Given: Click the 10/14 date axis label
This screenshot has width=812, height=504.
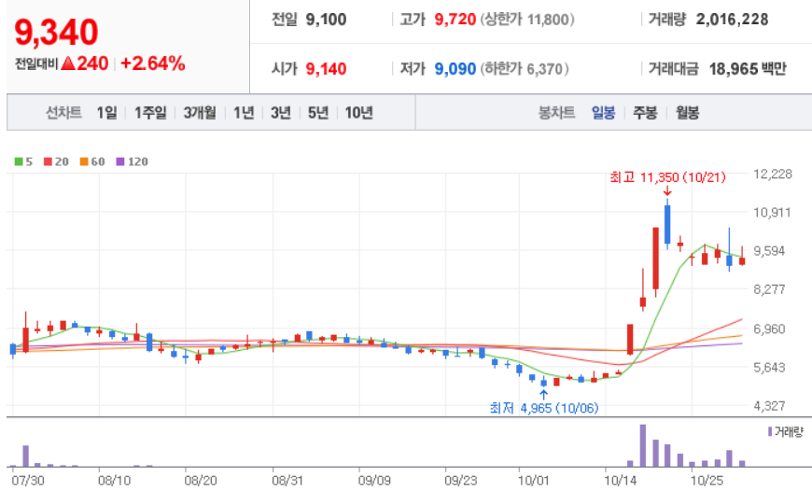Looking at the screenshot, I should [x=621, y=481].
